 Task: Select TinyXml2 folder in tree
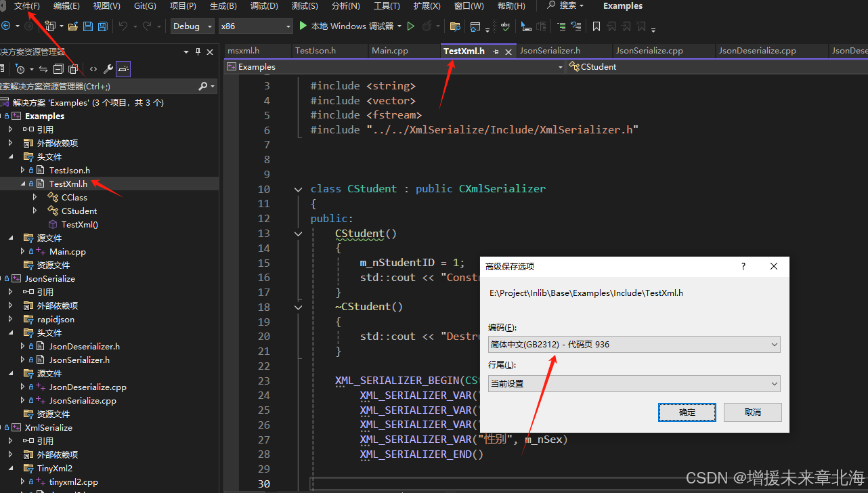pyautogui.click(x=55, y=468)
